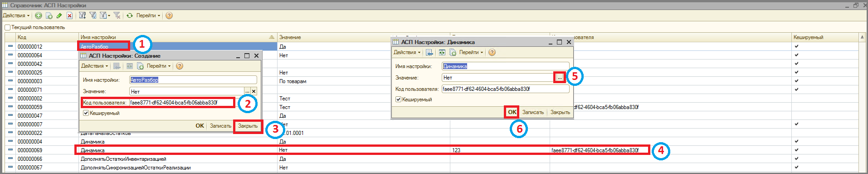Click the Disable filter icon in the main toolbar
868x174 pixels.
[117, 15]
